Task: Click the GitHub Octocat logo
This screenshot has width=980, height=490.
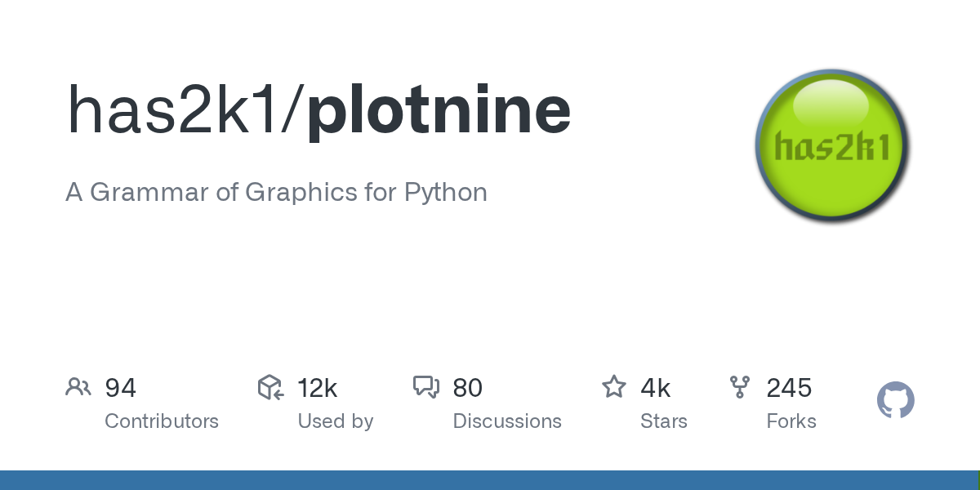Action: coord(895,400)
